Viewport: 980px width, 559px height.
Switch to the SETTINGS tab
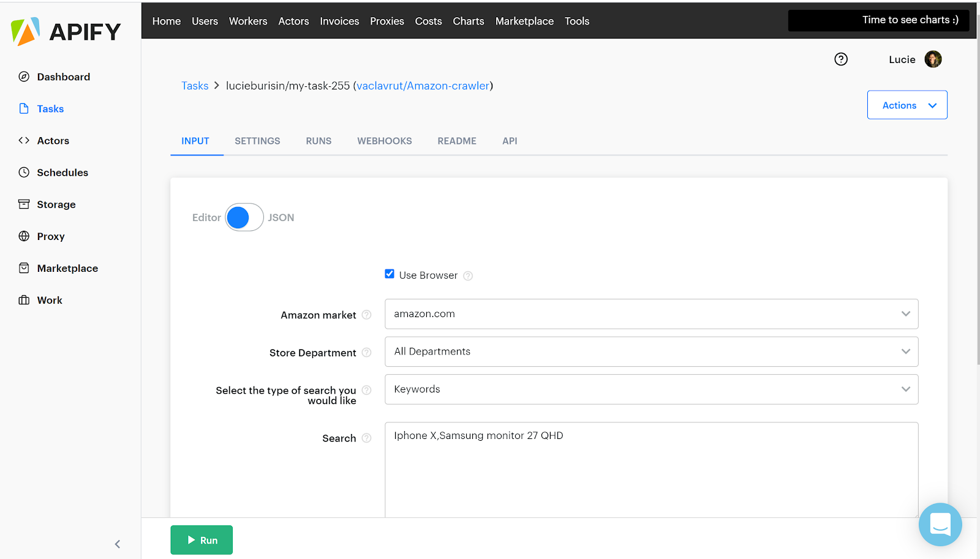(257, 141)
